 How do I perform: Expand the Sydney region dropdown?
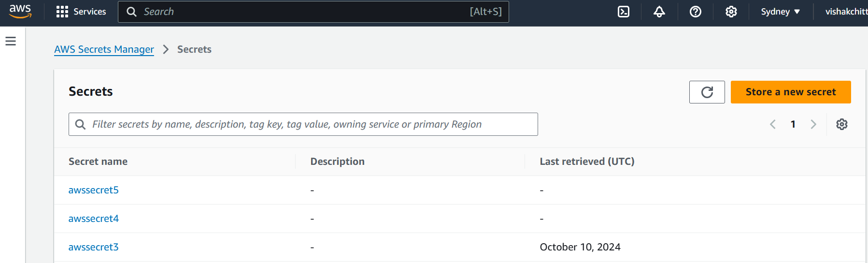(780, 12)
